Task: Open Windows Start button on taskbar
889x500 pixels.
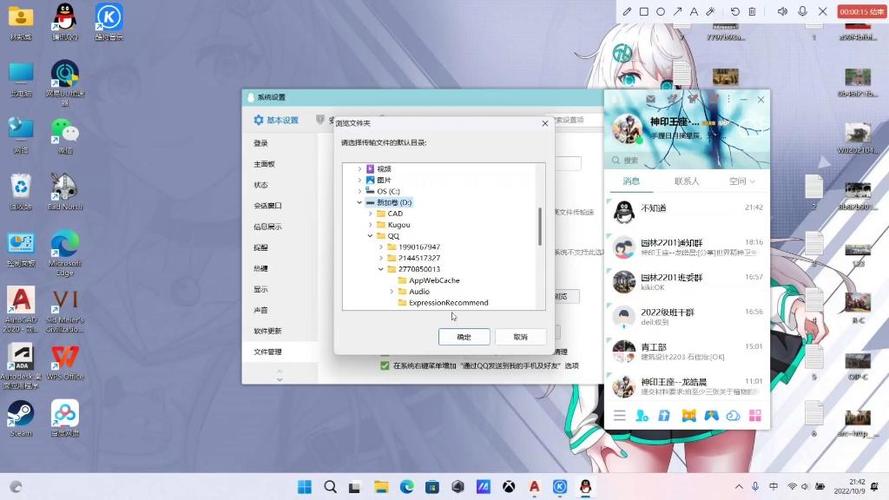Action: coord(304,486)
